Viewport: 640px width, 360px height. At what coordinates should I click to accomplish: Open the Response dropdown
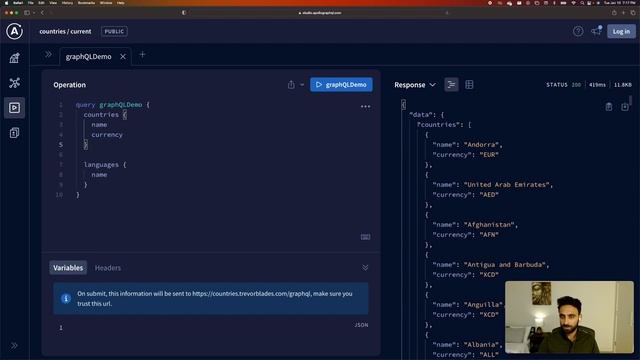pyautogui.click(x=415, y=85)
